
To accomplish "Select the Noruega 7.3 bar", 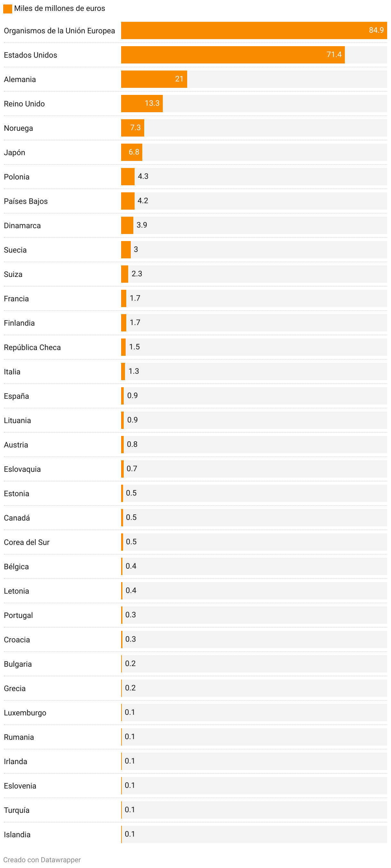I will [x=132, y=128].
